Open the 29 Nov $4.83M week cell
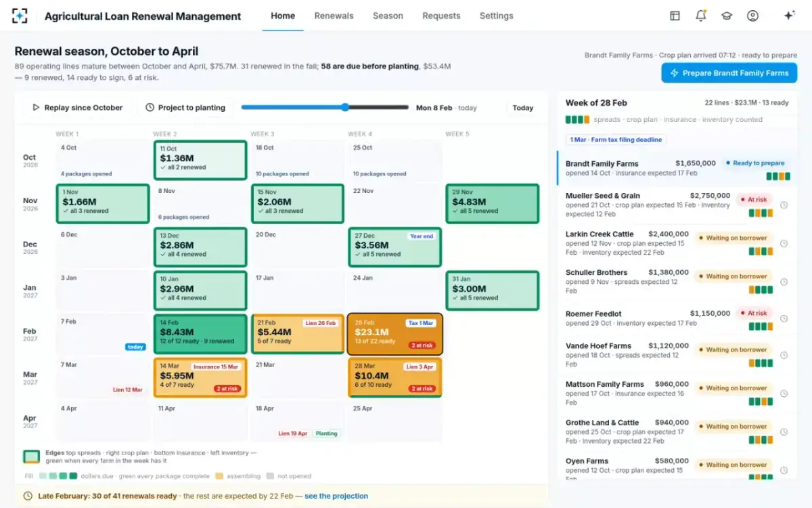Image resolution: width=812 pixels, height=508 pixels. (x=492, y=204)
